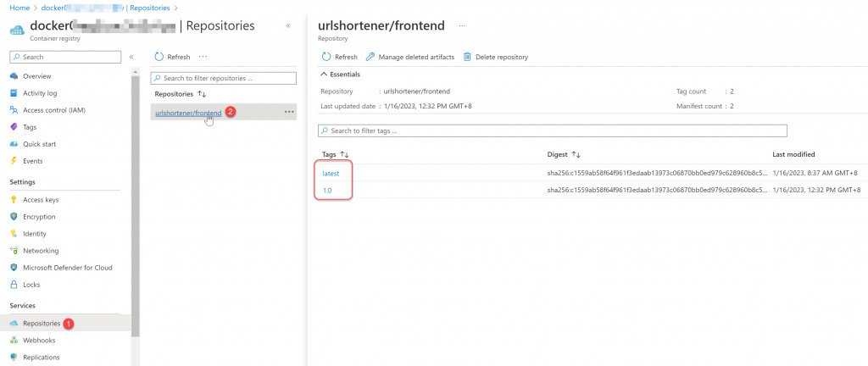Click the Search to filter repositories field
Viewport: 868px width, 366px height.
point(224,78)
